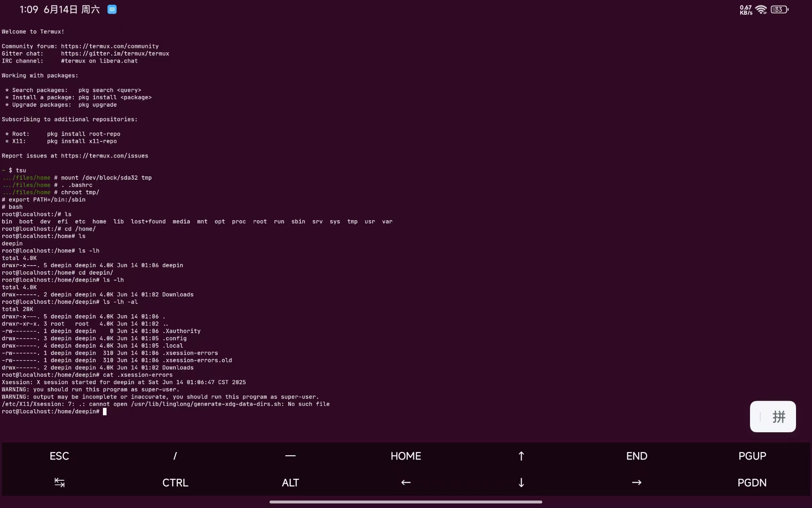Click the 'chroot tmp/' command text
The height and width of the screenshot is (508, 812).
tap(80, 192)
